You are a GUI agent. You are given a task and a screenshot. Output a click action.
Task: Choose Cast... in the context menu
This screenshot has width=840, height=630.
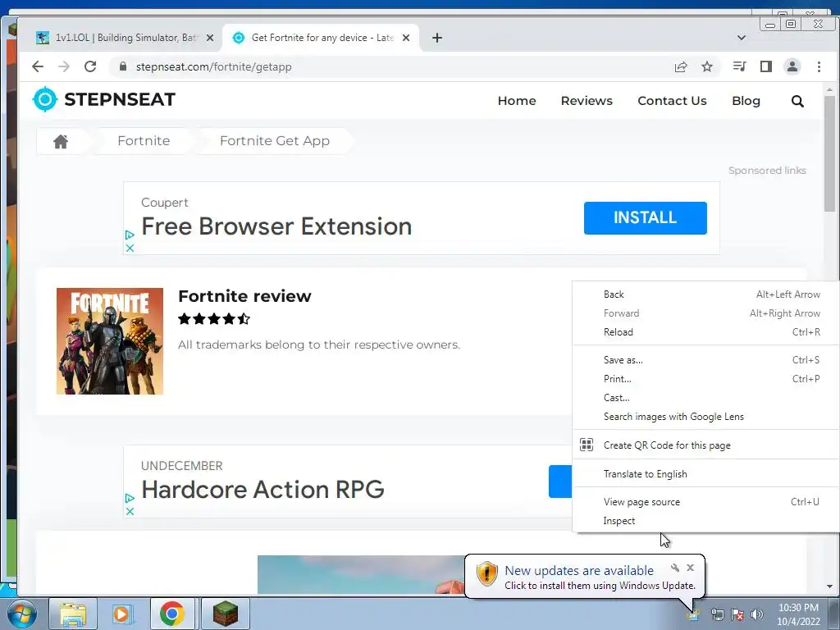[705, 398]
